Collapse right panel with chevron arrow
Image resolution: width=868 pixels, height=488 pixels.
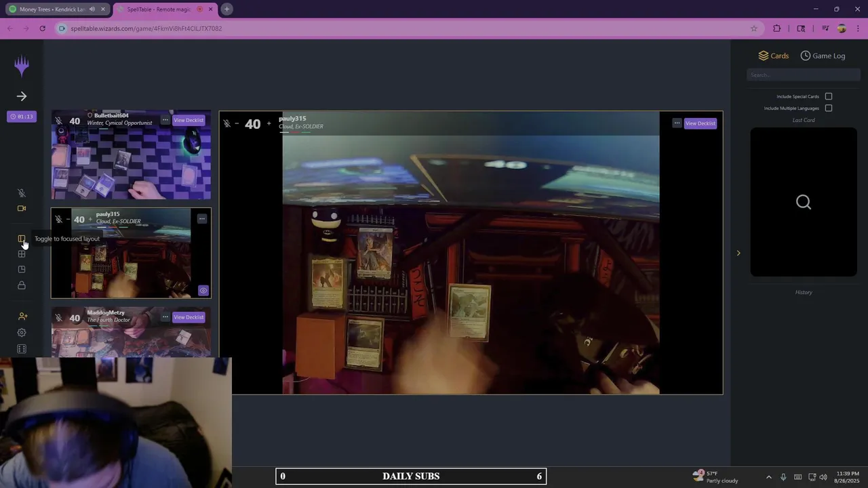tap(738, 253)
